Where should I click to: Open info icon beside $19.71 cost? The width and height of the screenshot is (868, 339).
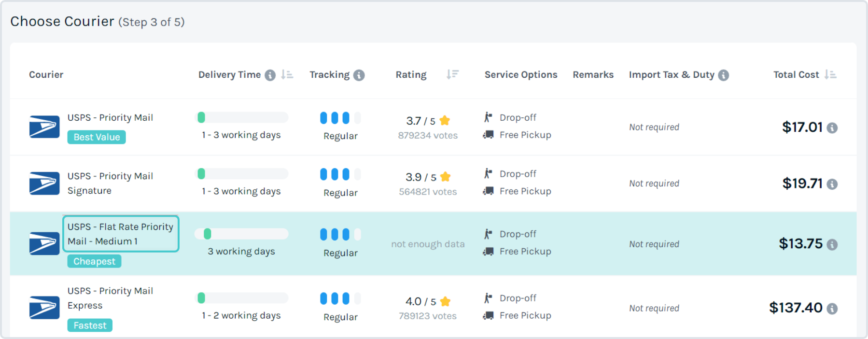(832, 184)
